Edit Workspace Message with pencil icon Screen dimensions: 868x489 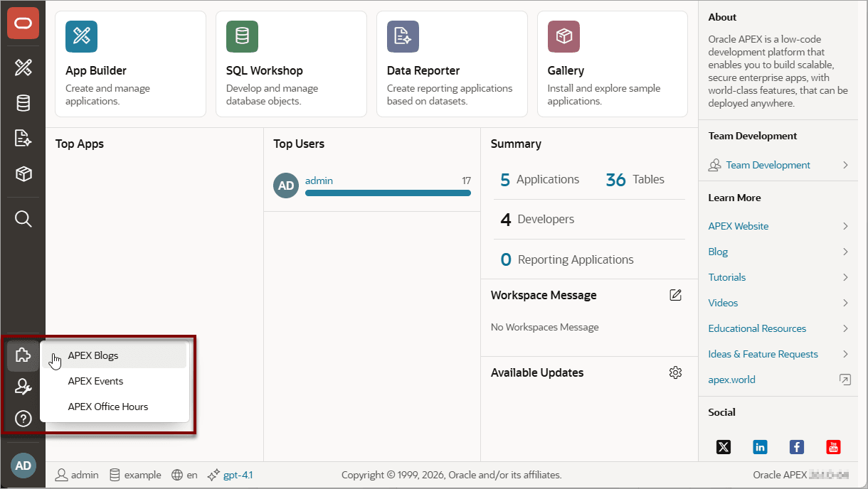[676, 295]
